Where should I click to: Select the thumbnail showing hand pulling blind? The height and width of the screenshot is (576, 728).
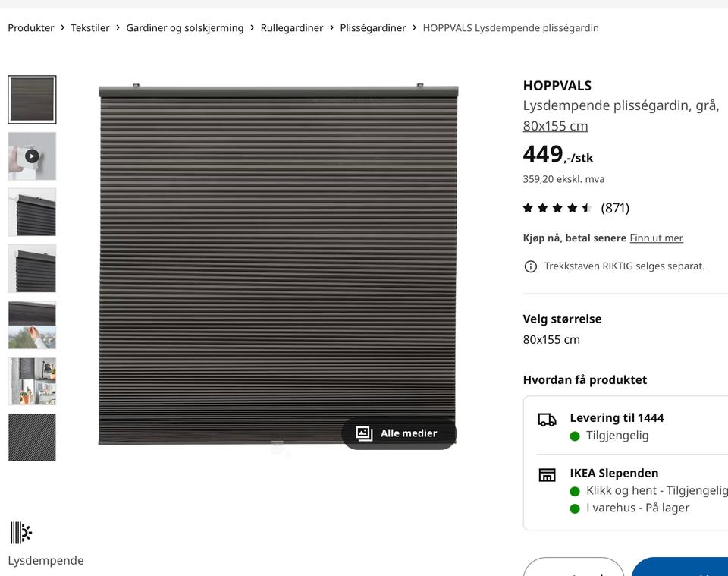[32, 325]
